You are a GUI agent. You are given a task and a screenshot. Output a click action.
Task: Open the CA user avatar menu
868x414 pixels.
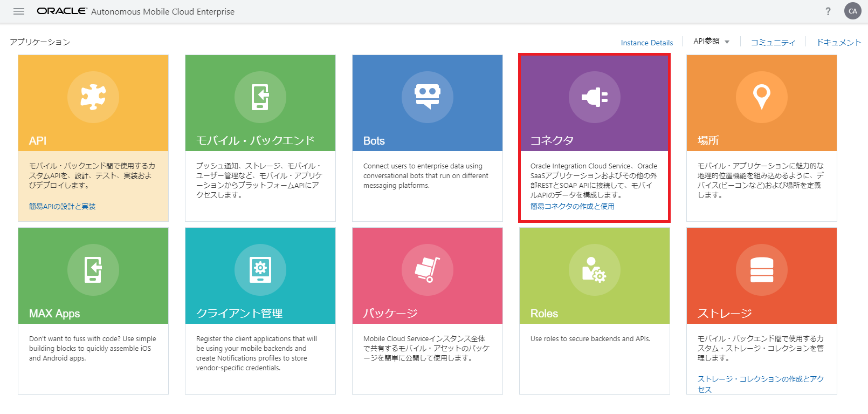853,11
